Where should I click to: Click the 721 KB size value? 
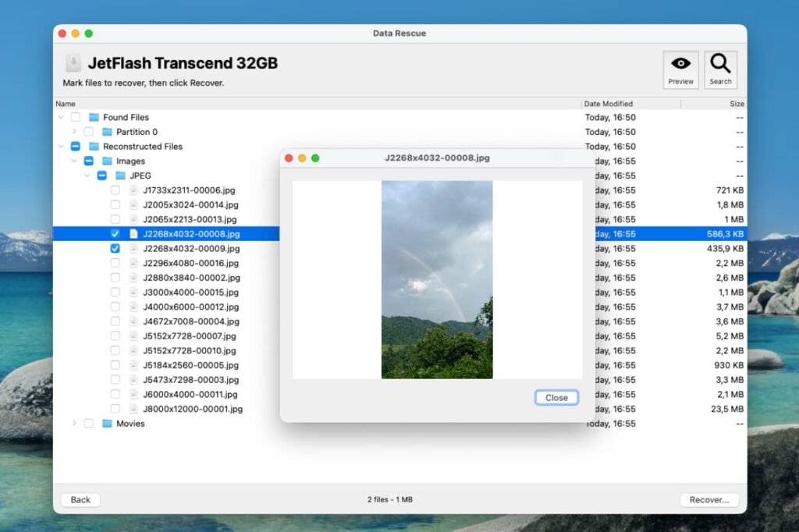pyautogui.click(x=730, y=190)
